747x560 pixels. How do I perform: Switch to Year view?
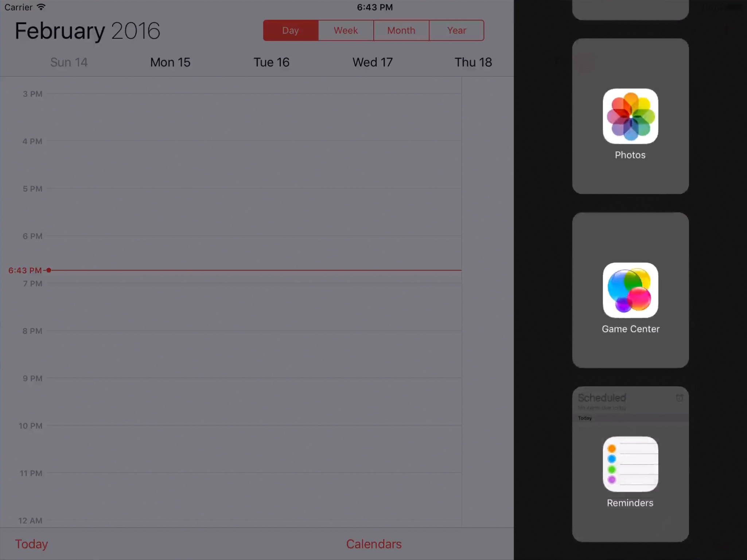point(457,30)
